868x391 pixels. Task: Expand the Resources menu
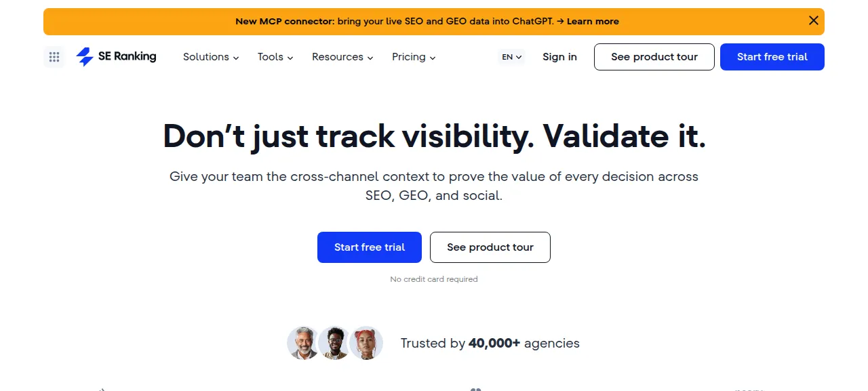(x=342, y=57)
